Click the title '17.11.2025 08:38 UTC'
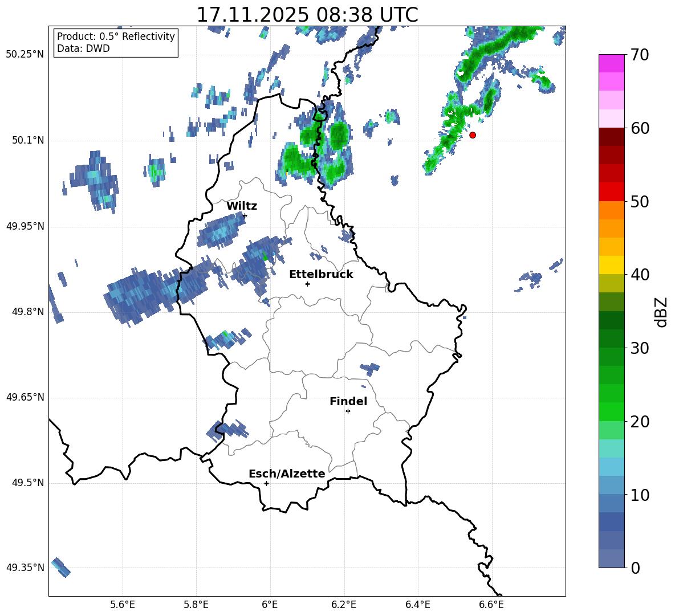The width and height of the screenshot is (675, 616). click(307, 15)
